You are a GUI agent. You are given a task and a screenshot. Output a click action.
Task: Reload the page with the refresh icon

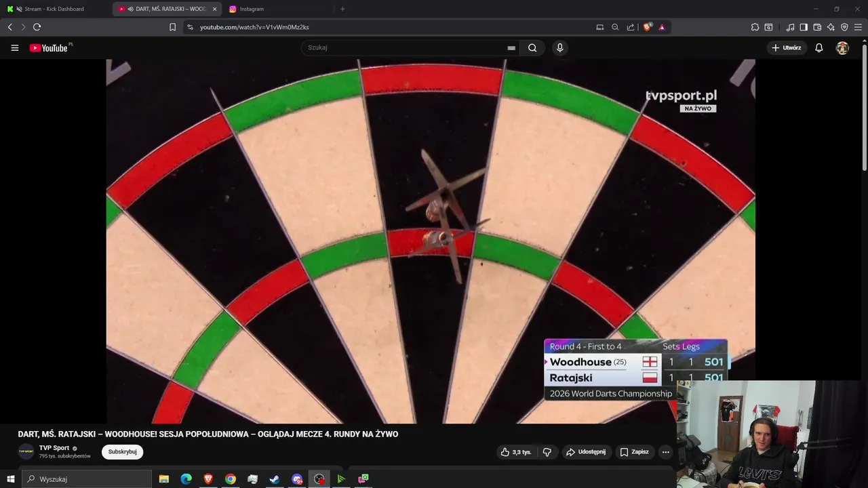point(37,27)
